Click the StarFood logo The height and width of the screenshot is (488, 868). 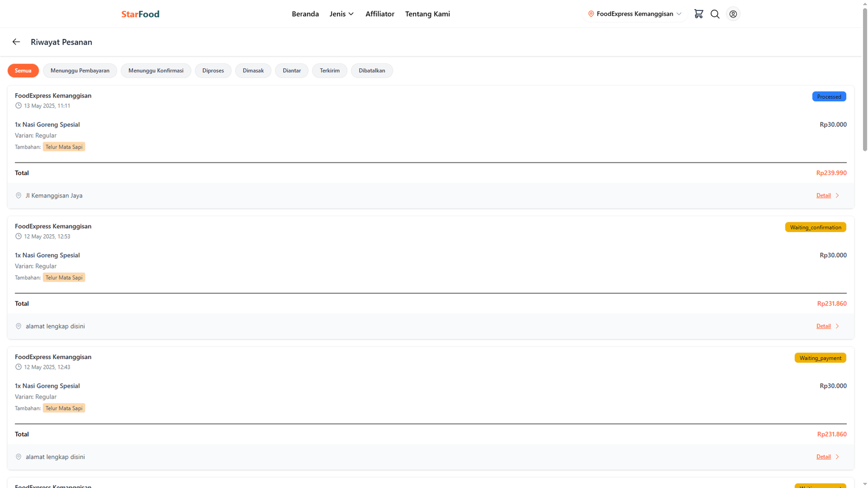(x=140, y=14)
